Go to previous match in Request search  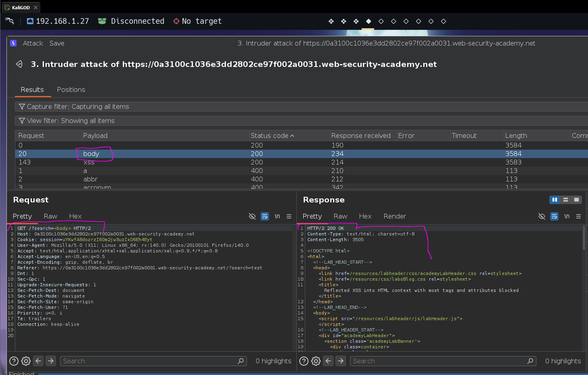click(x=38, y=361)
